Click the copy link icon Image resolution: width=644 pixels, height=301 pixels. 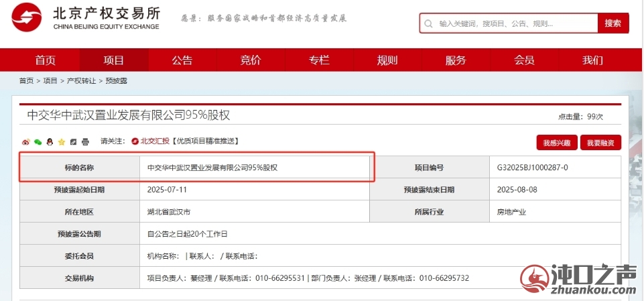(x=73, y=142)
